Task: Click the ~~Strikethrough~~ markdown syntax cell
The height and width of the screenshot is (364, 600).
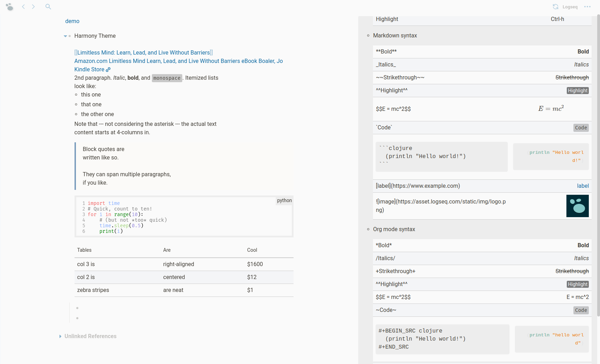Action: point(400,78)
